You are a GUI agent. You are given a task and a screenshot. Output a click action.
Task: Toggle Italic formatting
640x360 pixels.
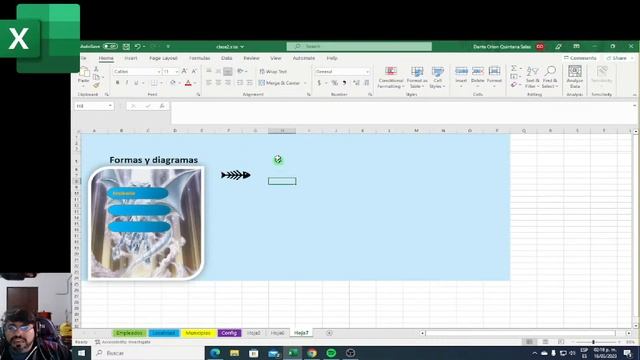[127, 83]
